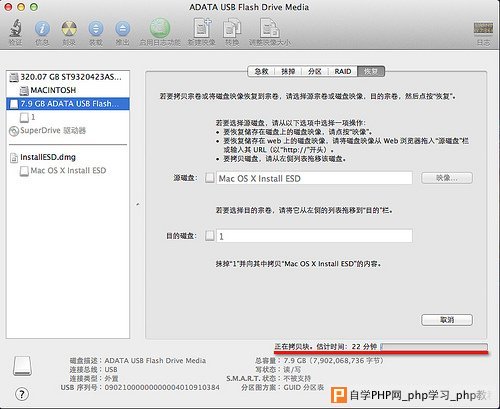500x409 pixels.
Task: Select the MACINTOSH volume in sidebar
Action: click(68, 90)
